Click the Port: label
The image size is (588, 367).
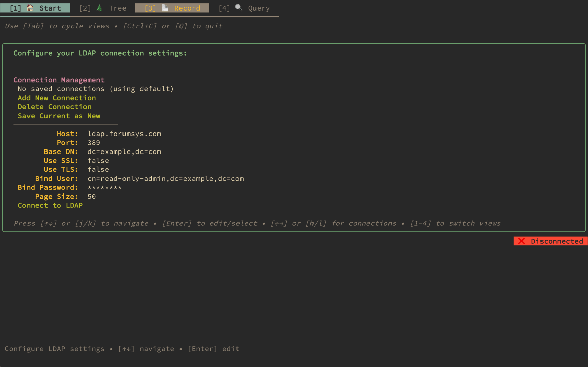(x=67, y=143)
